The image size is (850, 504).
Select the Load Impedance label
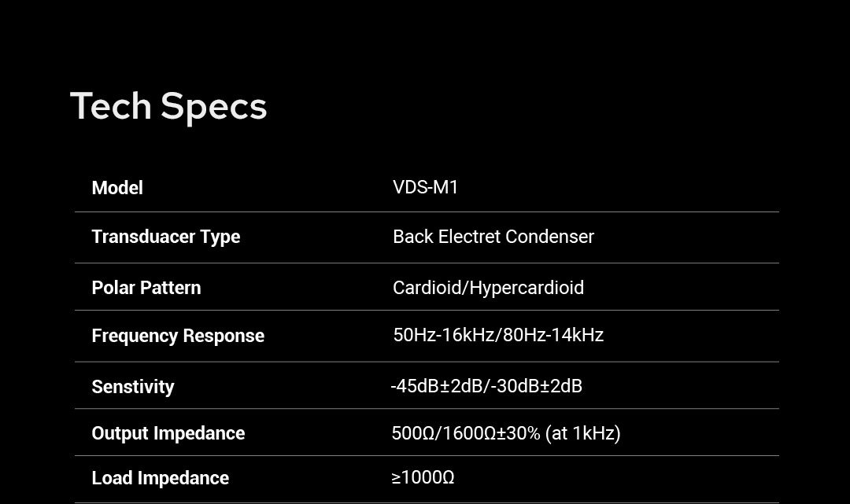click(x=160, y=478)
